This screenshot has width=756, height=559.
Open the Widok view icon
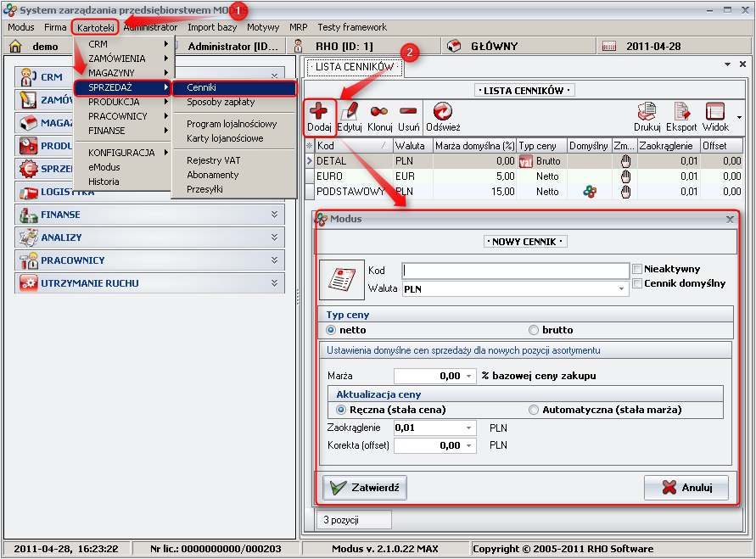point(715,112)
